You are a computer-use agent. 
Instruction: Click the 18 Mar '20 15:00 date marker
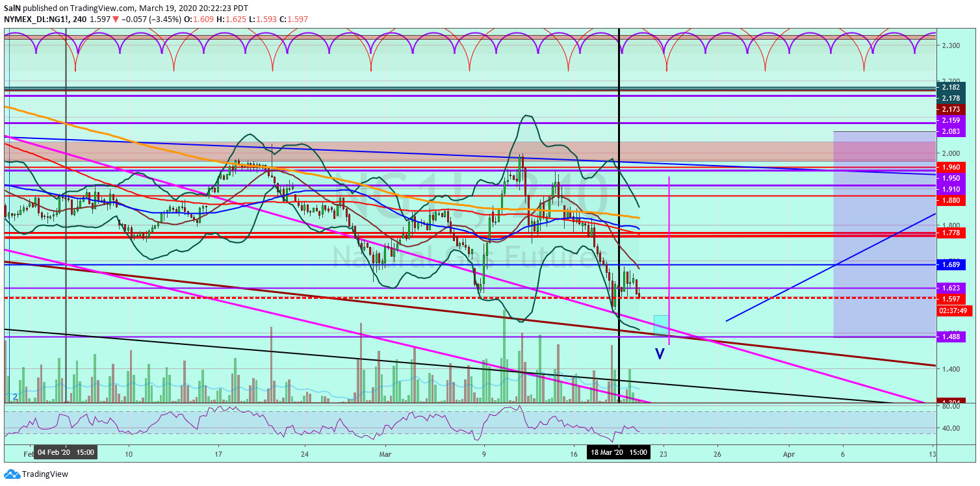[619, 452]
